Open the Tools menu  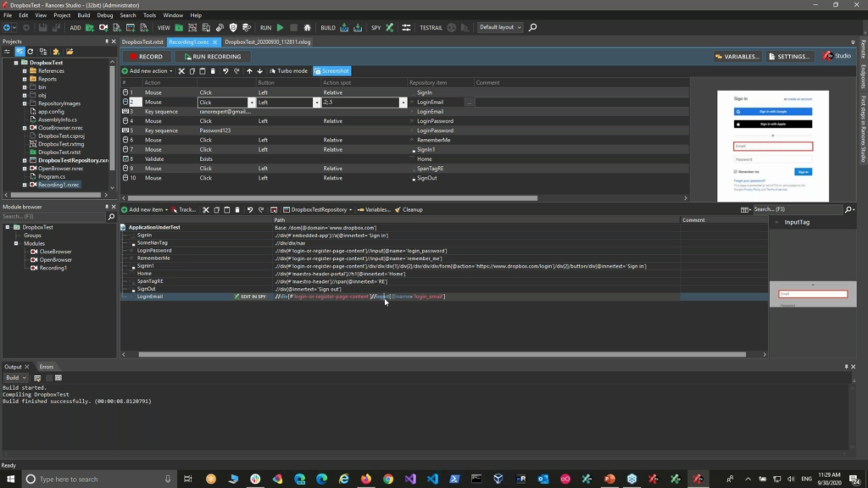[149, 15]
